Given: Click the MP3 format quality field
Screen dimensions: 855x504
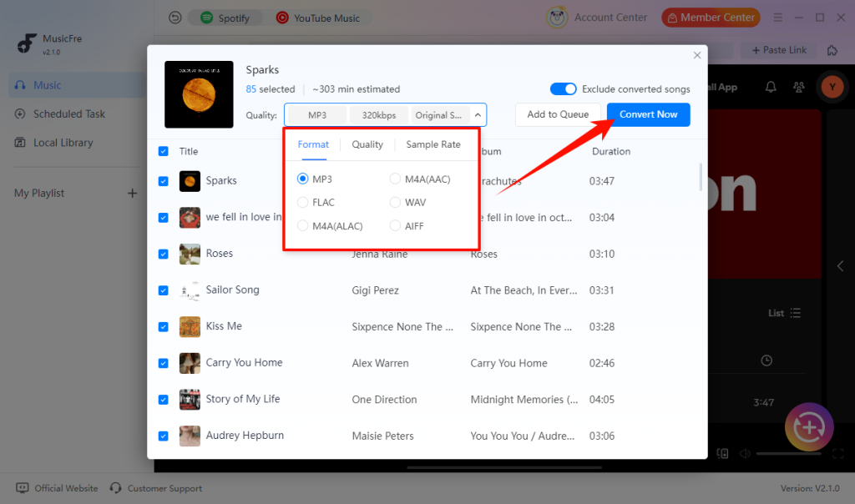Looking at the screenshot, I should (316, 115).
